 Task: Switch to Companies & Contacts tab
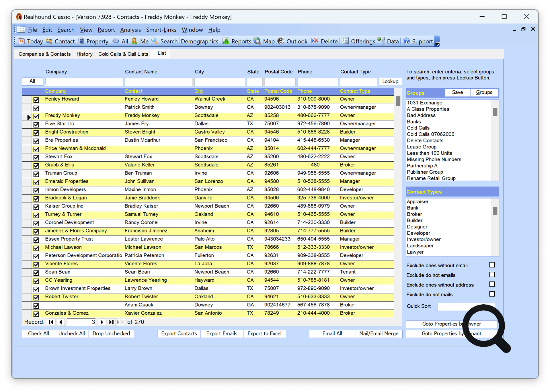coord(44,54)
